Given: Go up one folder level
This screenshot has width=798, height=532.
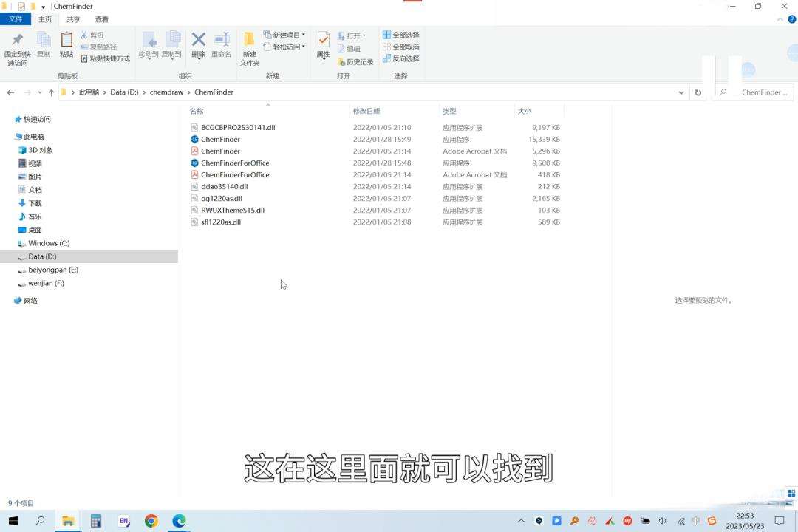Looking at the screenshot, I should [x=51, y=92].
